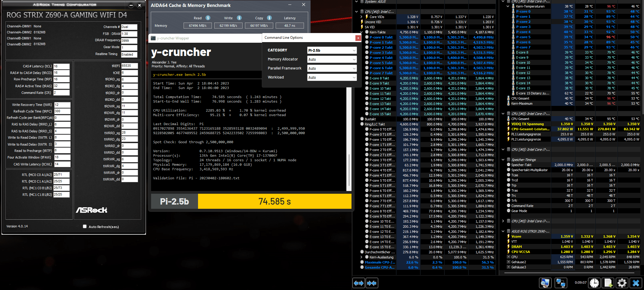Viewport: 644px width, 290px height.
Task: Click the thermometer icon beside Kern-Maximum
Action: click(509, 103)
